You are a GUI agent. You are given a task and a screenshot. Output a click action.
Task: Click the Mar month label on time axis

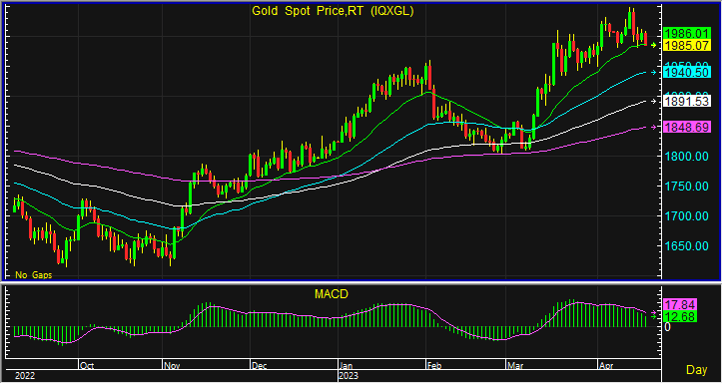[515, 366]
